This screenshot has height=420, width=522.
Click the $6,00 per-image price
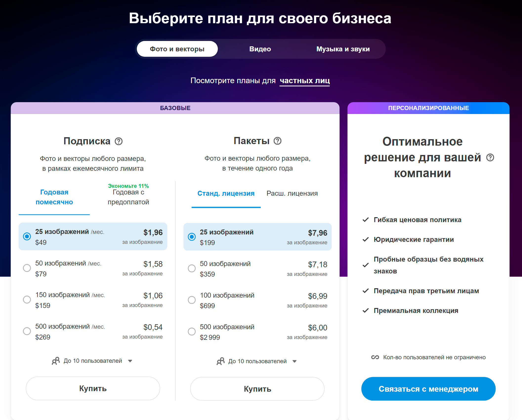point(317,328)
